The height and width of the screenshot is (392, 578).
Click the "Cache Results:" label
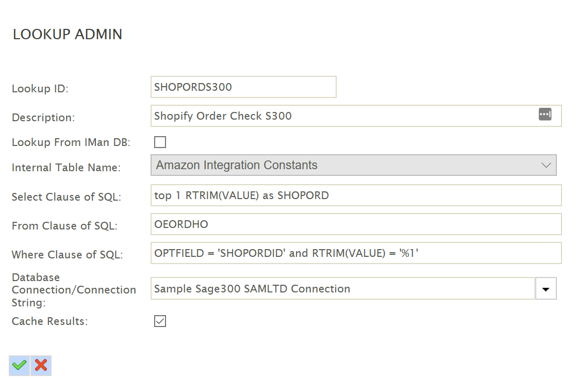click(49, 321)
